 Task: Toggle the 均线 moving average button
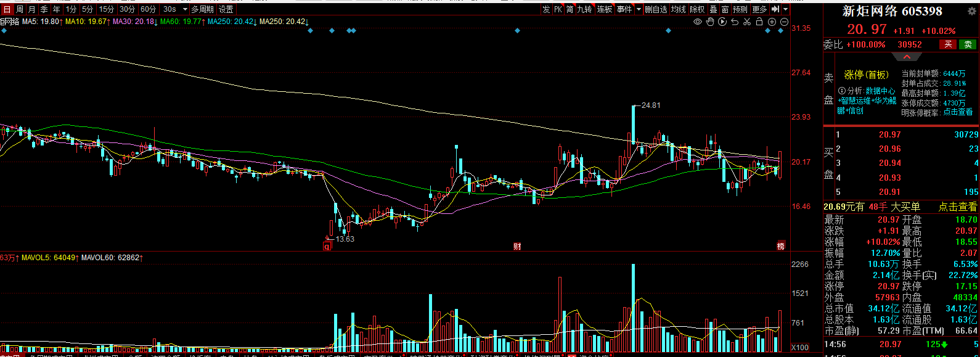coord(679,9)
